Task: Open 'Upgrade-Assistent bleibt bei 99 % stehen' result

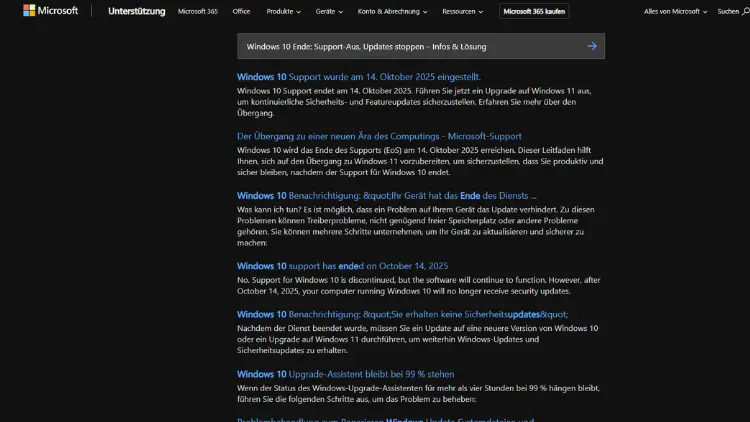Action: point(345,374)
